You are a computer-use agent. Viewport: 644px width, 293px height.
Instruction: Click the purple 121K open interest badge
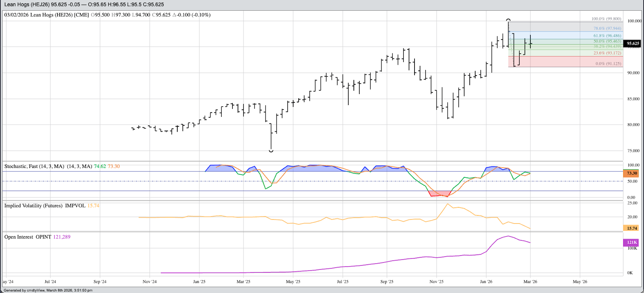coord(632,242)
